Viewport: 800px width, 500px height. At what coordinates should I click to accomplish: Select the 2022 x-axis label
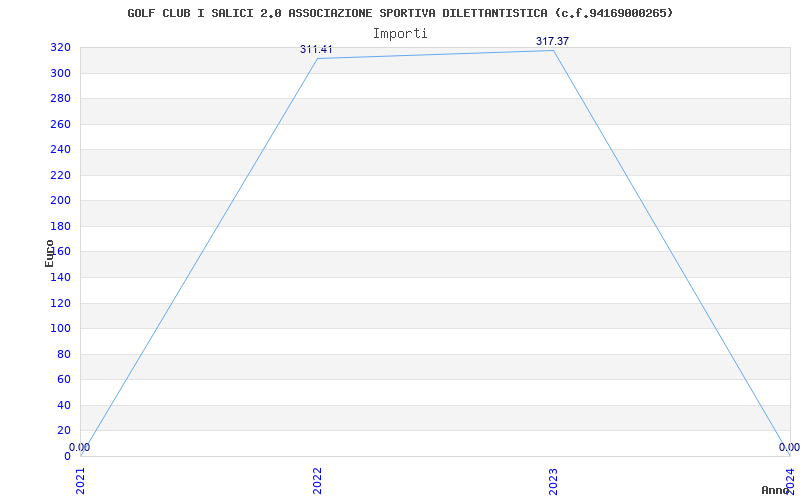[x=317, y=481]
